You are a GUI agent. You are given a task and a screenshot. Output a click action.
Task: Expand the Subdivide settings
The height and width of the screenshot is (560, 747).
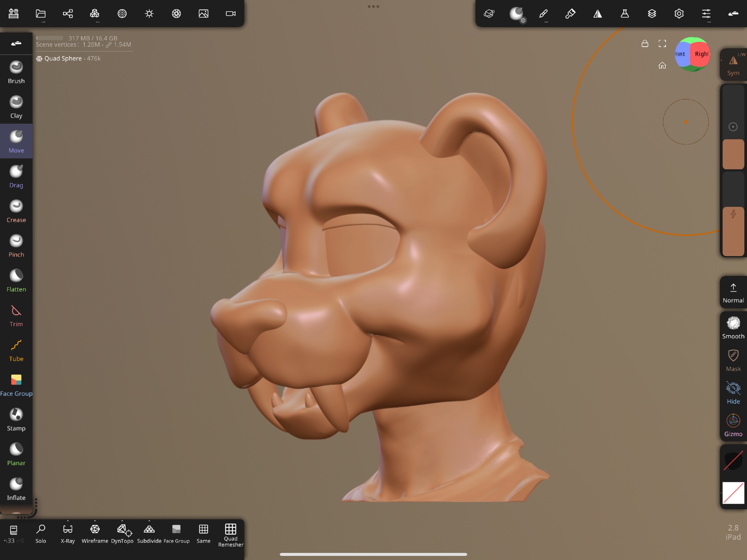(x=149, y=533)
